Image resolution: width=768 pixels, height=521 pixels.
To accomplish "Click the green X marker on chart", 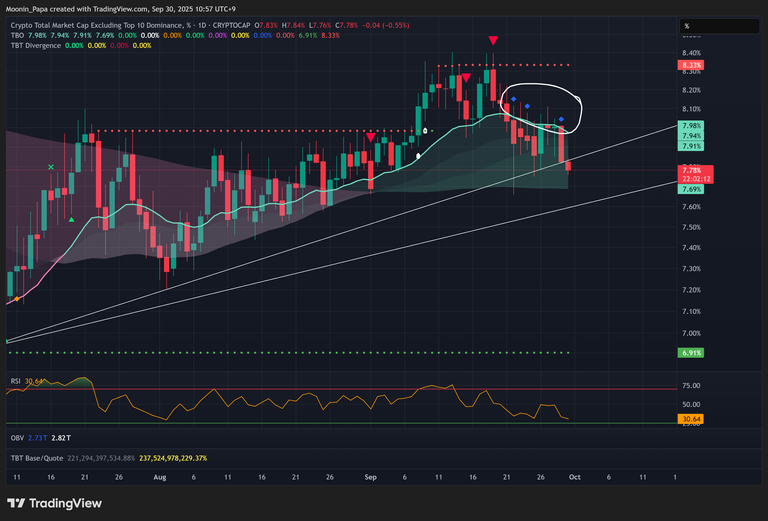I will pos(52,168).
